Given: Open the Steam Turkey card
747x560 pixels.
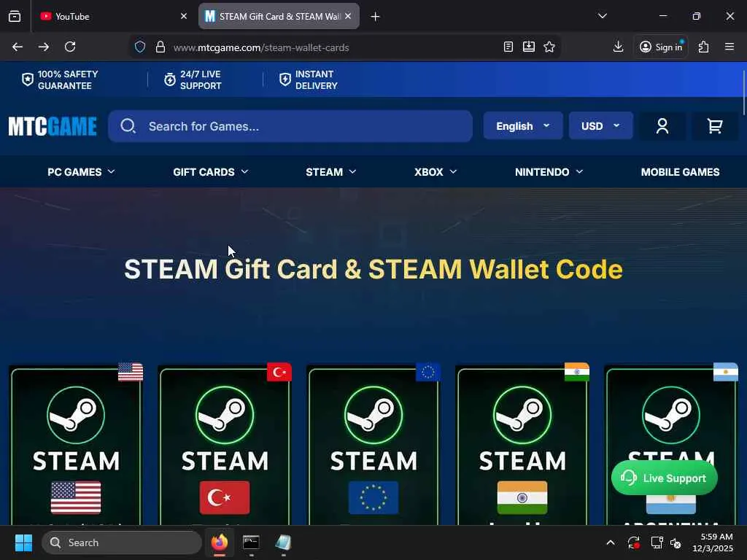Looking at the screenshot, I should [x=225, y=446].
